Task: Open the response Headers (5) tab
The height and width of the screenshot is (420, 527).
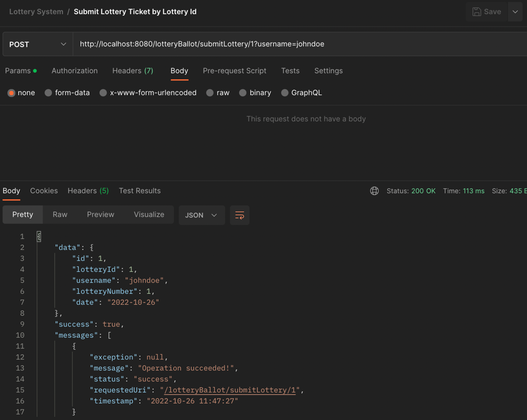Action: pyautogui.click(x=88, y=191)
